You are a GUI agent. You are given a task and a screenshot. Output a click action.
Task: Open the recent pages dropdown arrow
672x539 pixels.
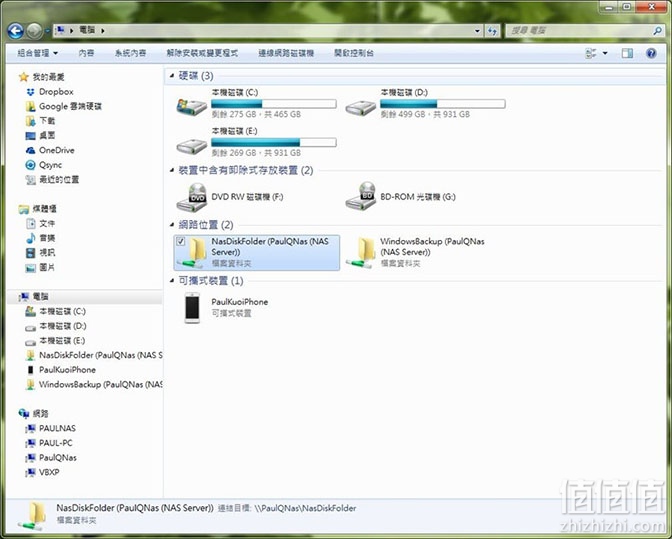click(47, 31)
